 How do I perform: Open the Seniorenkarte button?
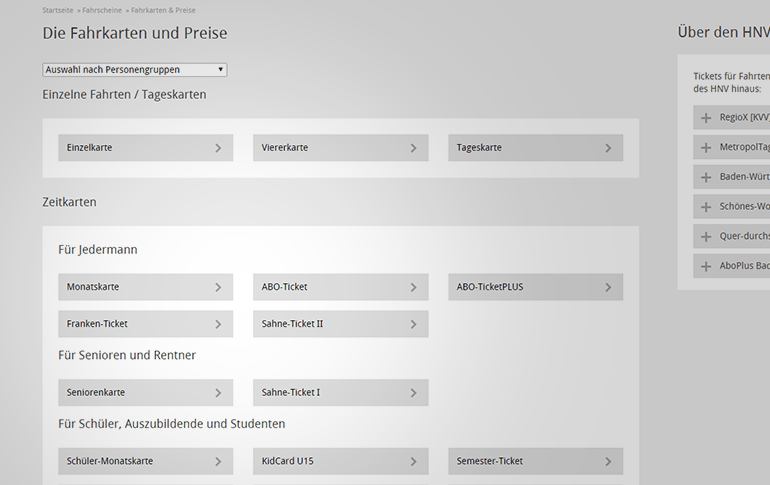coord(145,393)
